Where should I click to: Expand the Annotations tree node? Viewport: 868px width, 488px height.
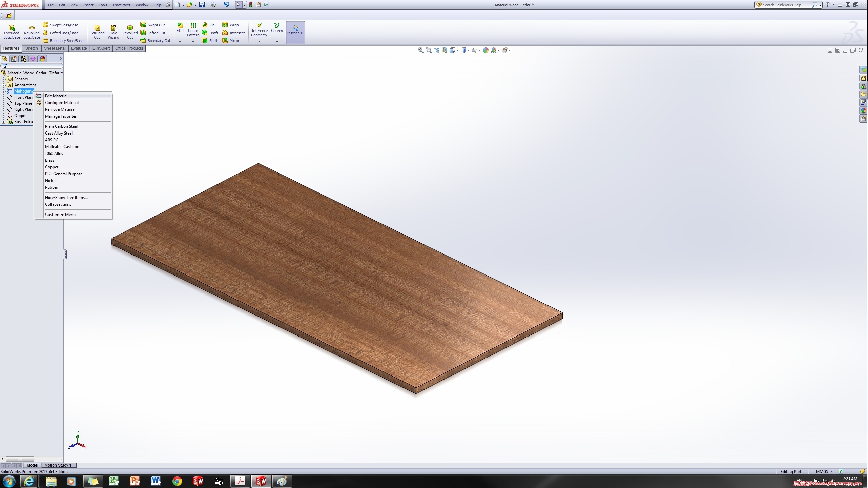click(3, 85)
